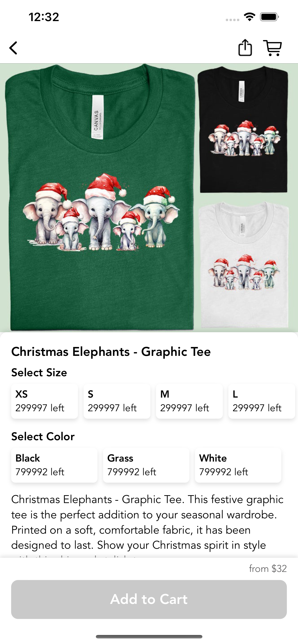Screen dimensions: 298x644
Task: Select the Black color option
Action: pyautogui.click(x=54, y=465)
